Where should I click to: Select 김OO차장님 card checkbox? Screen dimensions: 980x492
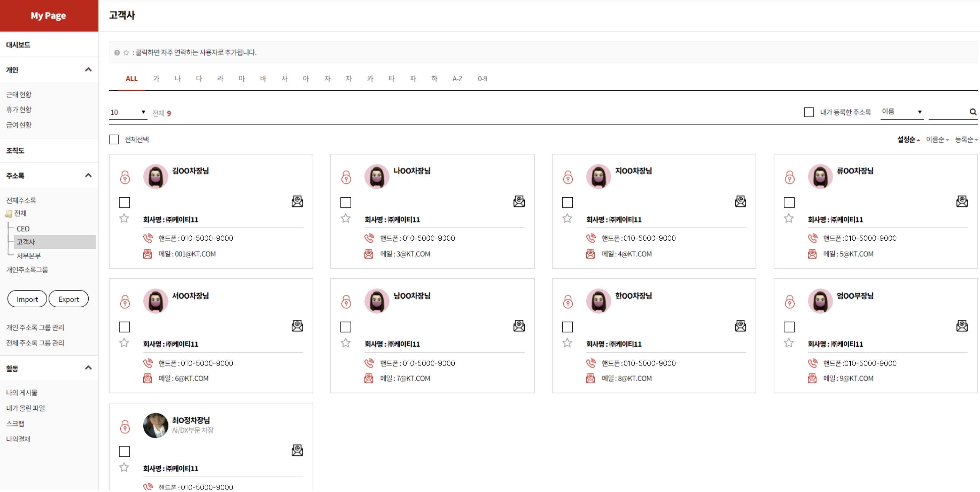124,203
